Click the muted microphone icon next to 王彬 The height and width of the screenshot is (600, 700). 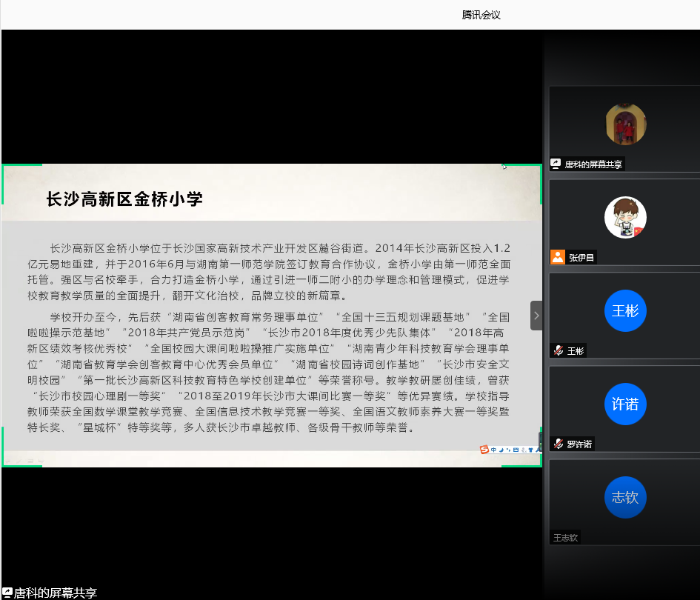click(x=557, y=351)
